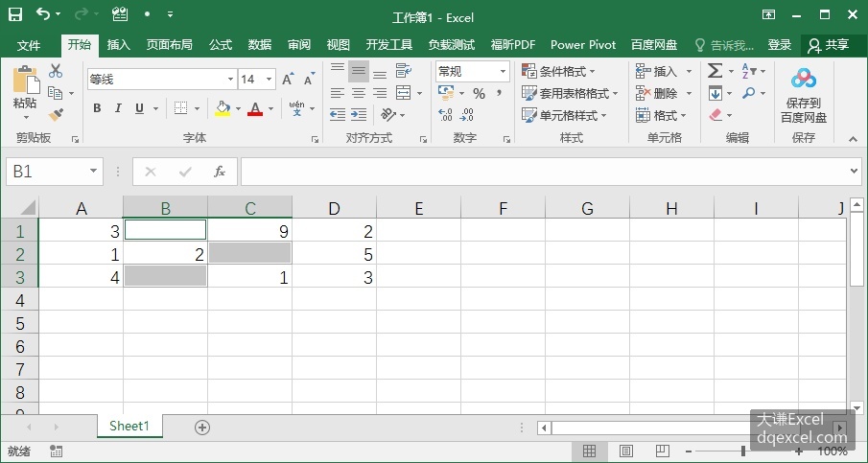Click the Cut scissors icon

pyautogui.click(x=56, y=71)
